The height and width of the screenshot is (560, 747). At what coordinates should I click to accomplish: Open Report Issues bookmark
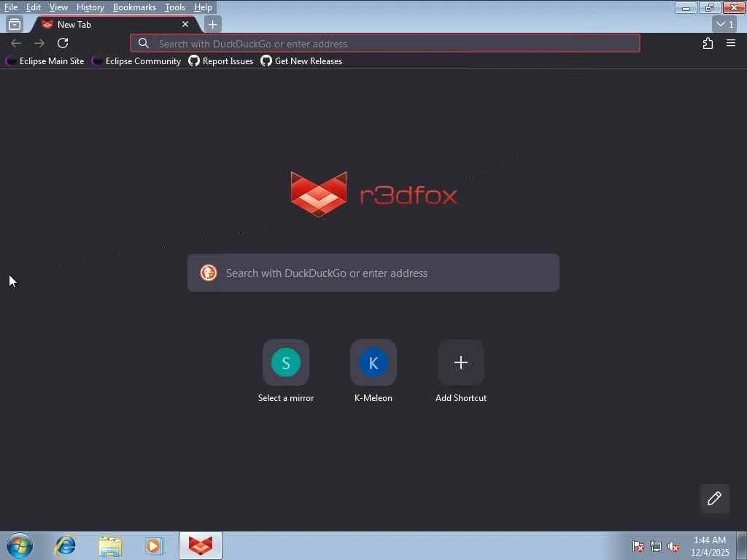221,61
